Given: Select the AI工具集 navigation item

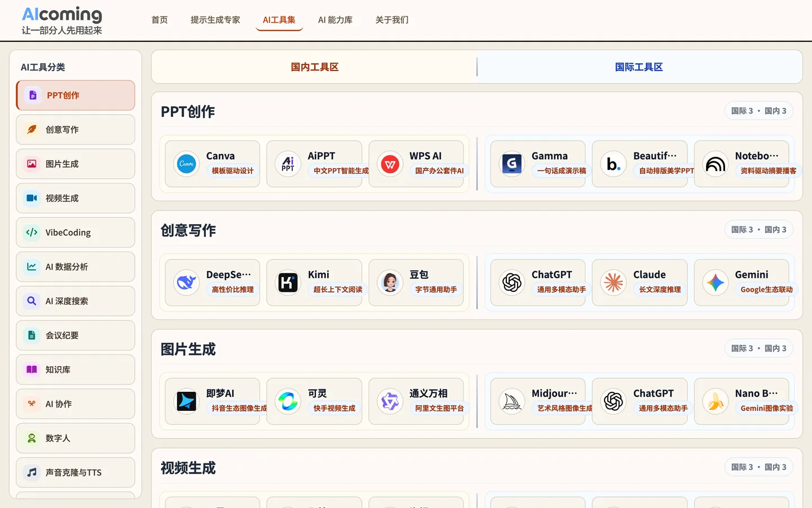Looking at the screenshot, I should click(279, 20).
